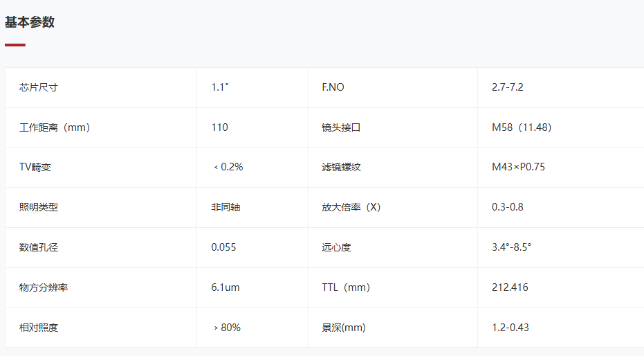Screen dimensions: 644x356
Task: Click the 2.7-7.2 F.NO value
Action: coord(508,87)
